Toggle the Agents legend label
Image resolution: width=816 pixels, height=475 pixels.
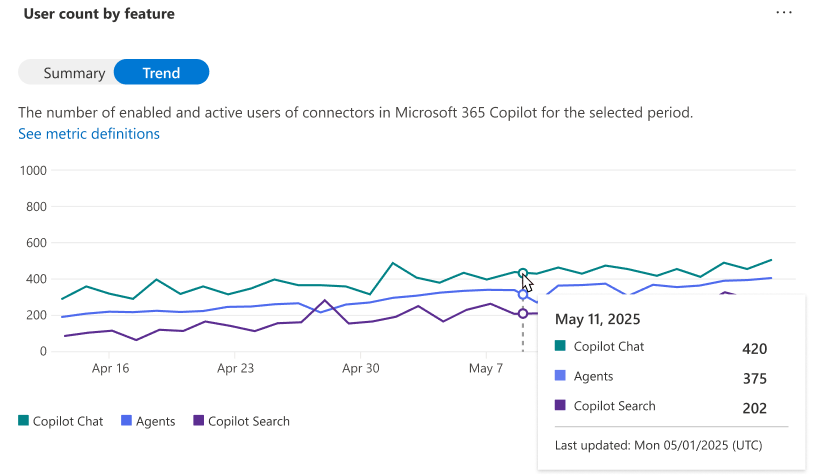point(156,421)
